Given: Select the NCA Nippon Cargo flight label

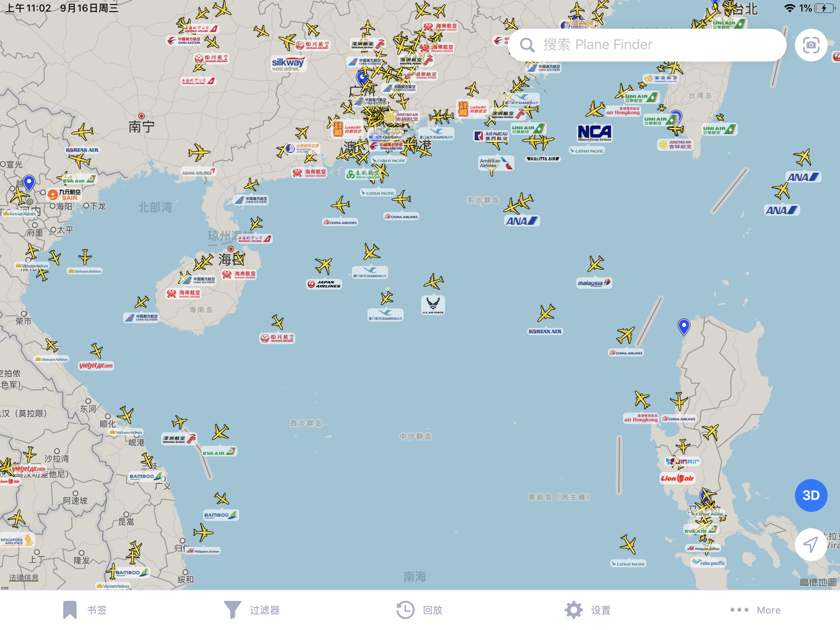Looking at the screenshot, I should (594, 133).
